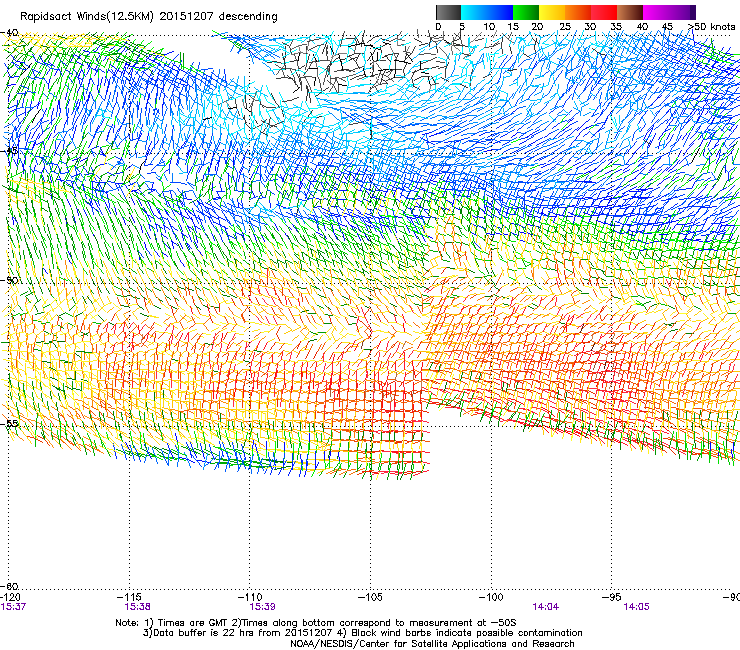Viewport: 740px width, 650px height.
Task: Click the note about black wind barbs contamination
Action: point(462,633)
